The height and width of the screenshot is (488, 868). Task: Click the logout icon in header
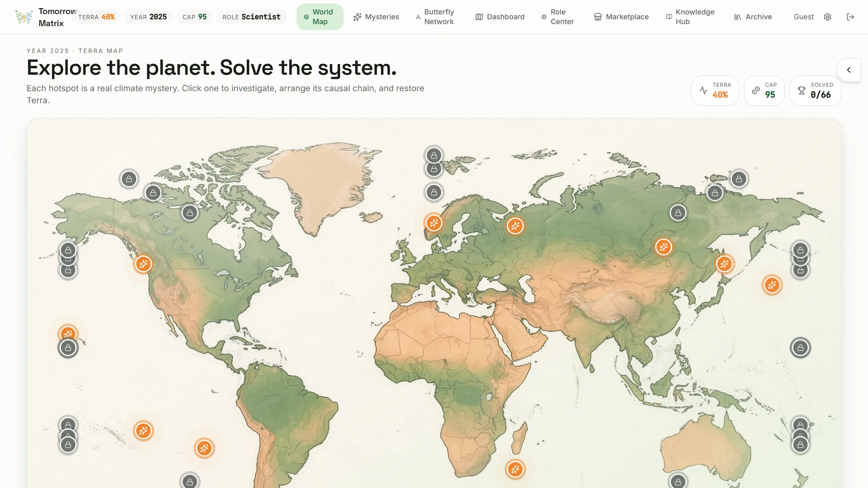click(850, 17)
